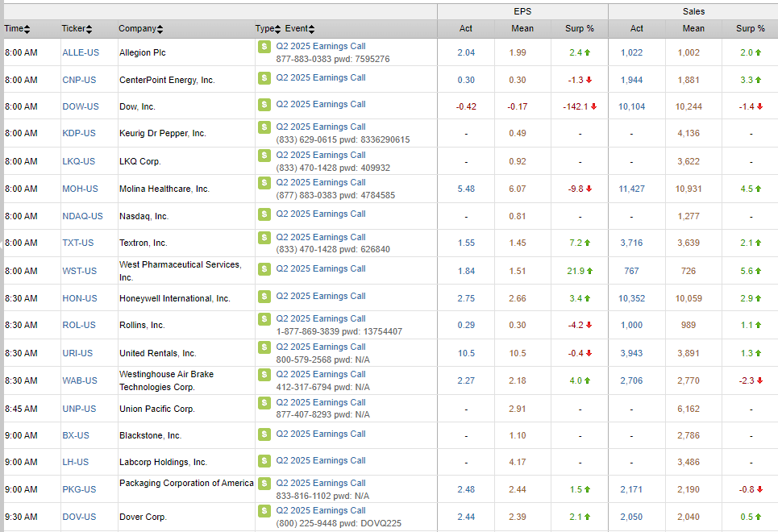
Task: Click the Blackstone, Inc. company name
Action: [x=150, y=436]
